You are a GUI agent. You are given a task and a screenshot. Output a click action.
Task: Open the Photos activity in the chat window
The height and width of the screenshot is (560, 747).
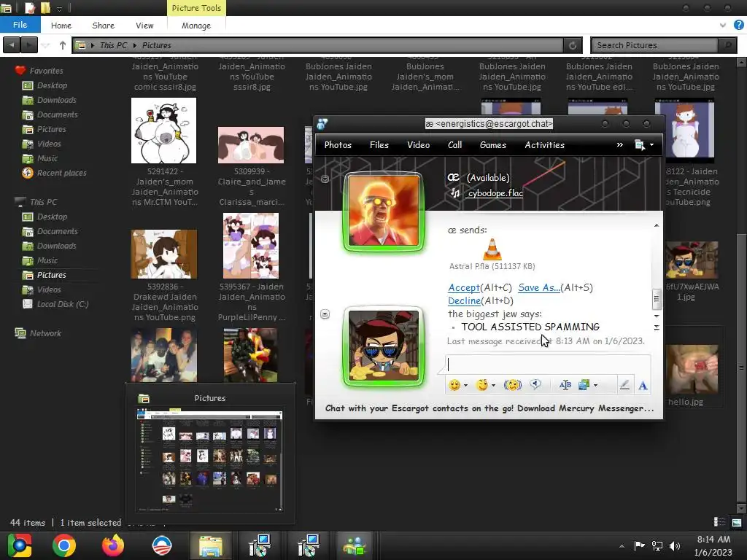(338, 145)
